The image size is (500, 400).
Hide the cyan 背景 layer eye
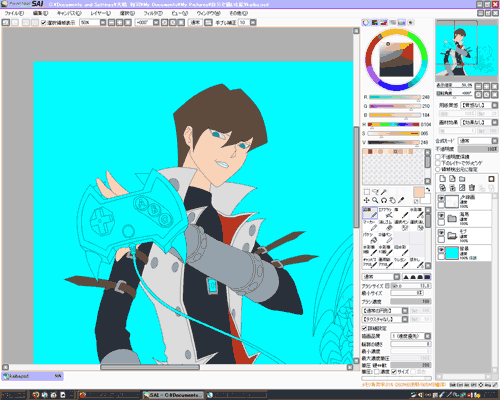[x=441, y=249]
